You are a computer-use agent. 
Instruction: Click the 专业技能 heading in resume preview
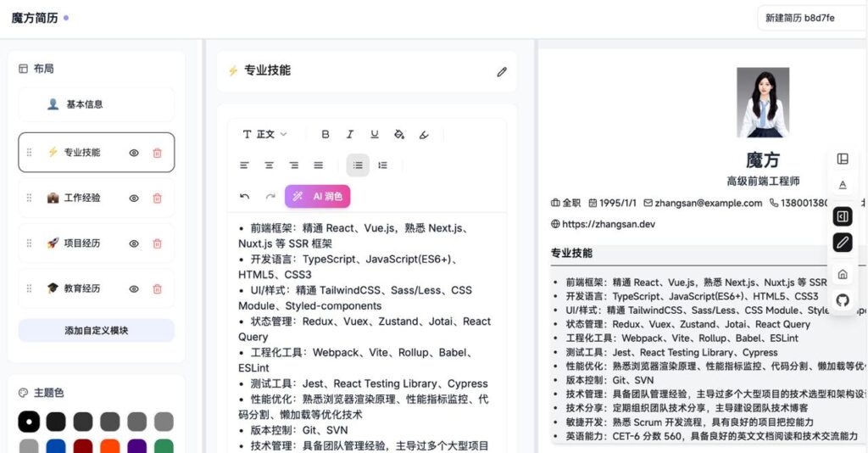click(x=571, y=253)
